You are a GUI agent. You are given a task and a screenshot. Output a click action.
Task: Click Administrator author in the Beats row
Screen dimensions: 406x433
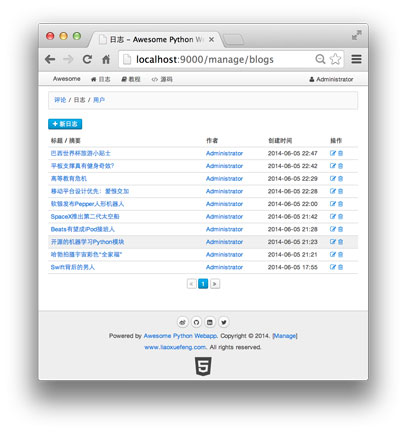[x=224, y=229]
